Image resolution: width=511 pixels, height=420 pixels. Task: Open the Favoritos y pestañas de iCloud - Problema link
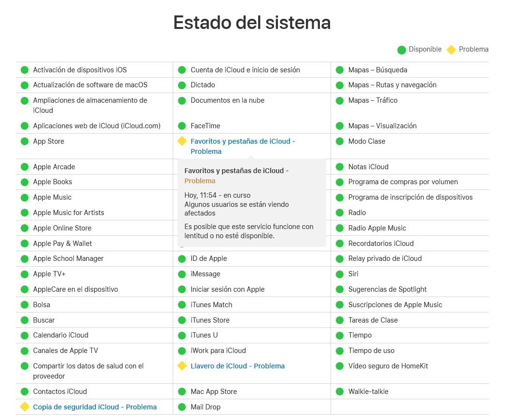pos(243,146)
